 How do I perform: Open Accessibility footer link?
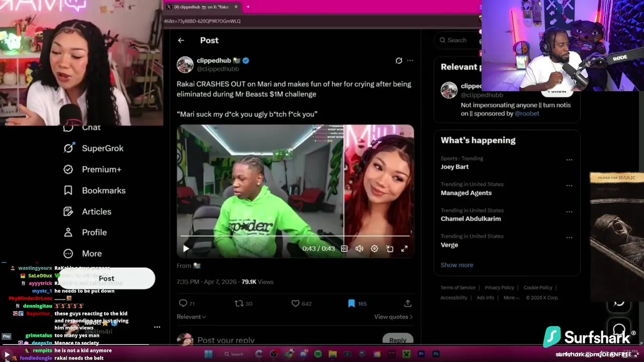pyautogui.click(x=454, y=298)
